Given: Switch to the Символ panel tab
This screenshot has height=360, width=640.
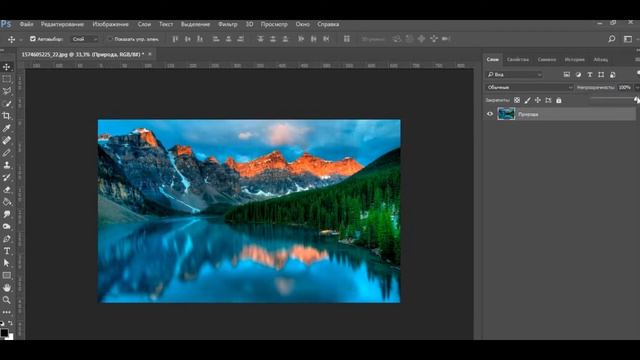Looking at the screenshot, I should coord(547,60).
